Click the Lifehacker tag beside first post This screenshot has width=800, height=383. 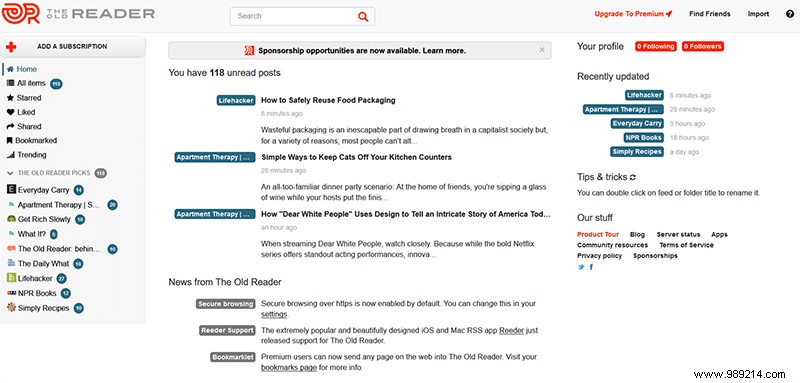(x=236, y=100)
